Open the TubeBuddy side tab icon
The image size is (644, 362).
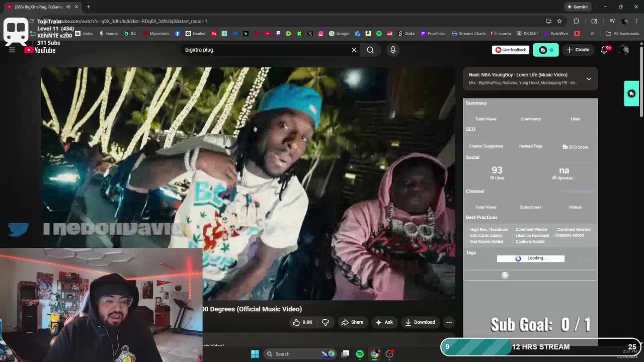click(x=631, y=94)
